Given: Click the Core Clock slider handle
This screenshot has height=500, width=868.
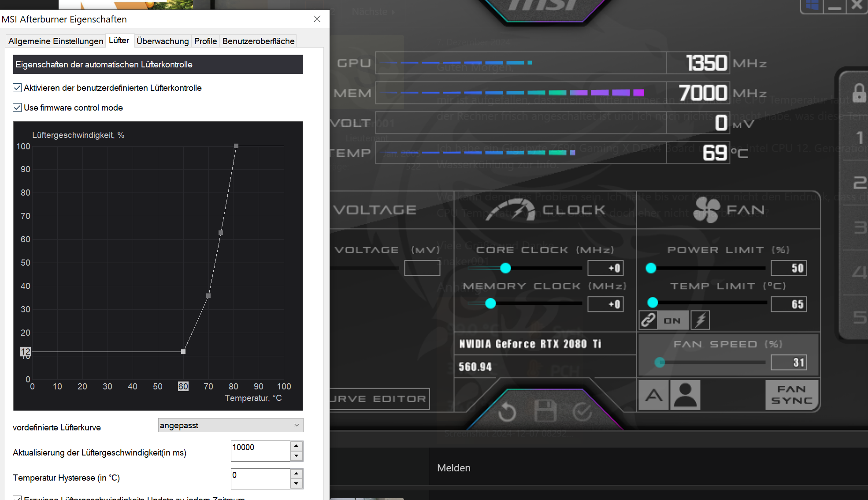Looking at the screenshot, I should coord(505,268).
